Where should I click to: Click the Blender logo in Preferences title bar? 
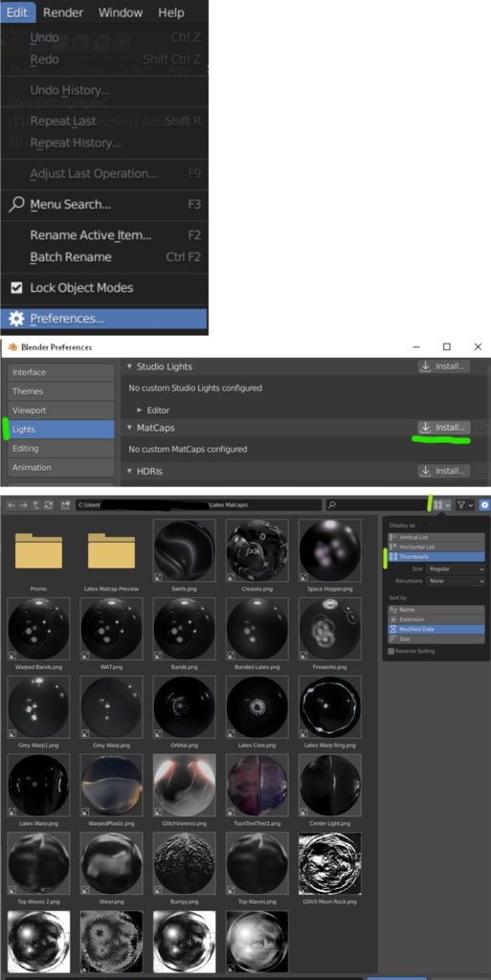coord(12,346)
